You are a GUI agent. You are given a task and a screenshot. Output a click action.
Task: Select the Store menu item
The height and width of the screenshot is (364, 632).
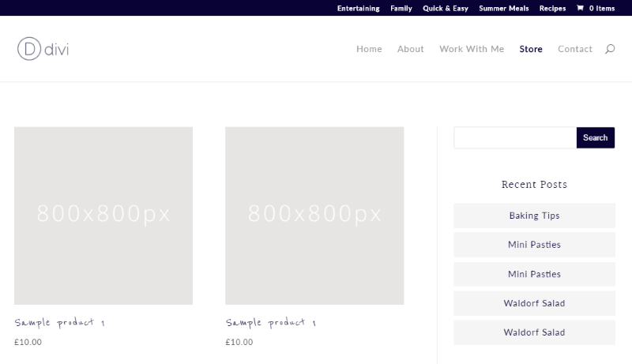(x=531, y=49)
